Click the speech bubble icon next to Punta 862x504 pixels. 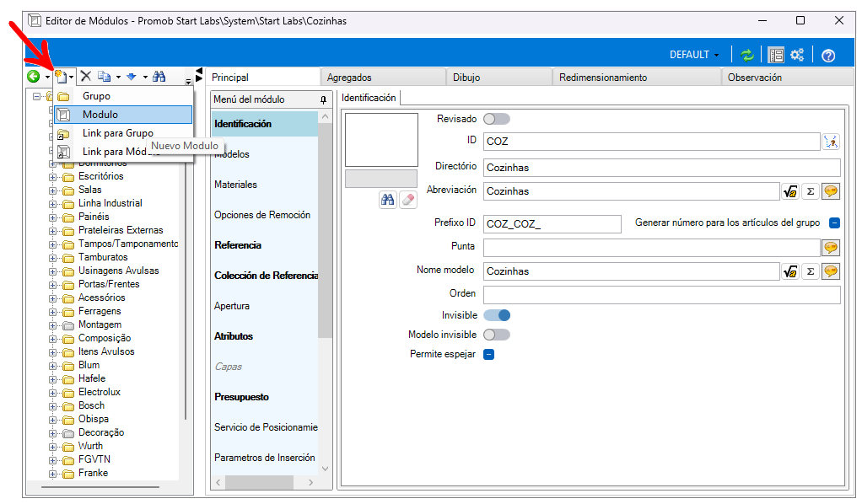point(831,248)
